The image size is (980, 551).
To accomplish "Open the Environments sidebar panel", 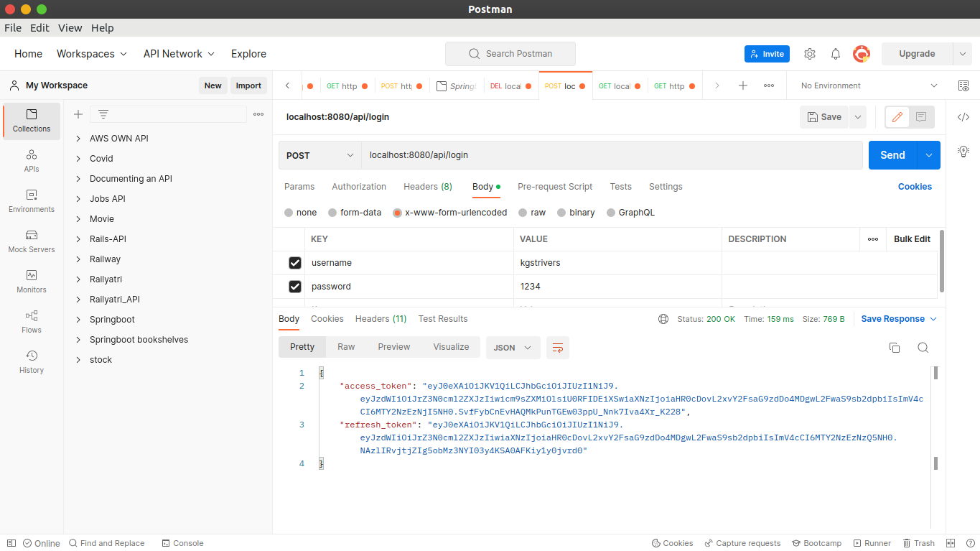I will (32, 200).
